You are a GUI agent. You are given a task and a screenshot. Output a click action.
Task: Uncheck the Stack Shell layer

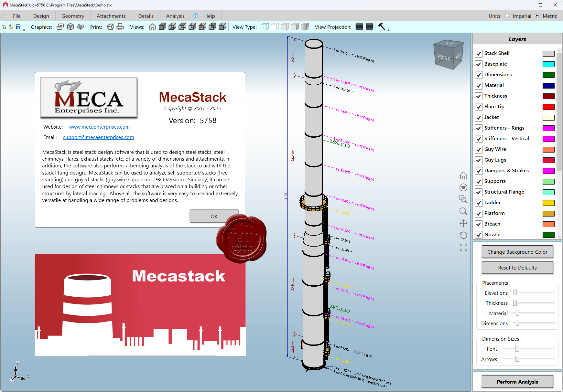pyautogui.click(x=479, y=54)
